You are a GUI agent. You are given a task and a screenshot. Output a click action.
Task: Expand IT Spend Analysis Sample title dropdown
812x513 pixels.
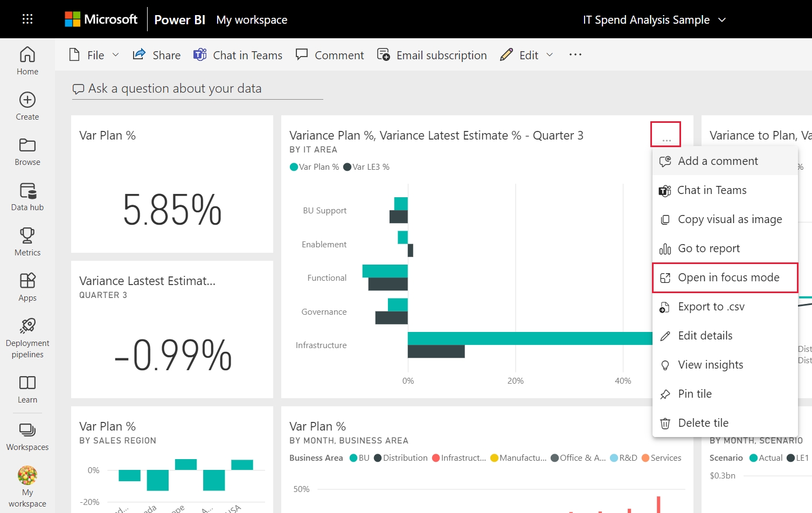coord(723,20)
